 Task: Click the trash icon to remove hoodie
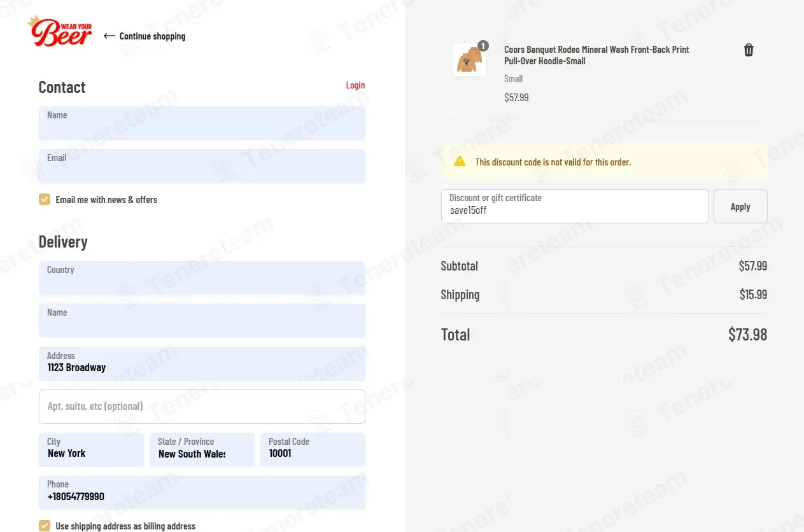(x=749, y=50)
